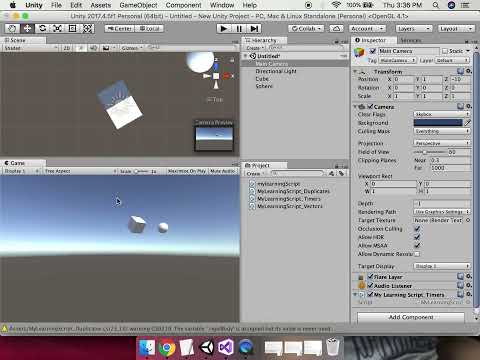
Task: Filter project search by label icon
Action: 341,173
